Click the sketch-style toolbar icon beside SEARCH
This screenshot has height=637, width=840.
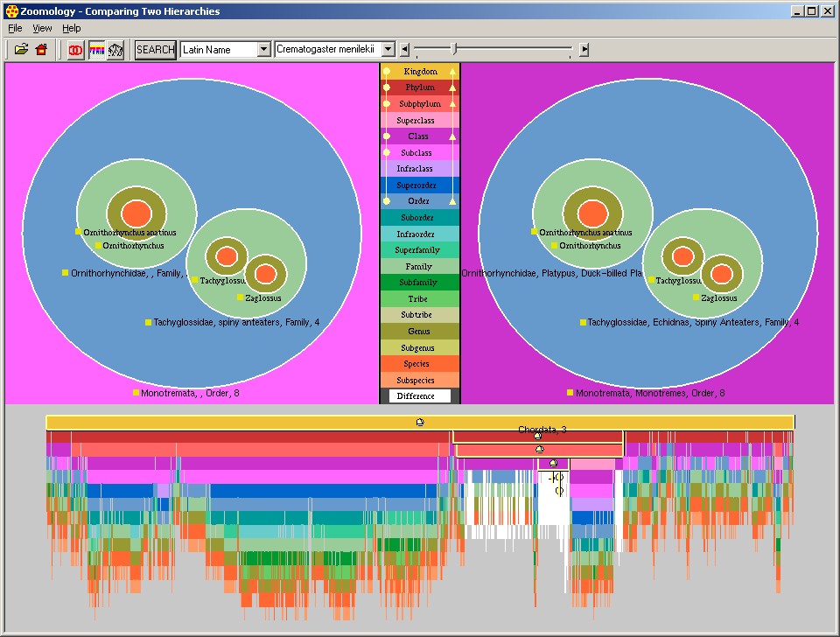115,50
